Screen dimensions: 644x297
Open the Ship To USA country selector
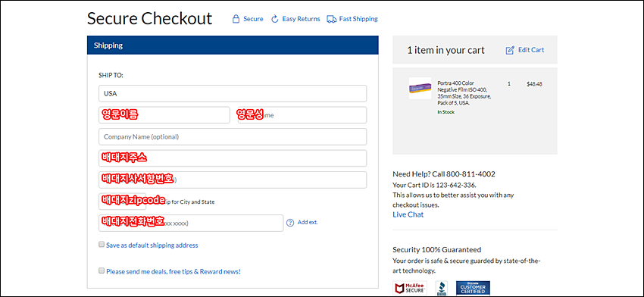(x=233, y=94)
